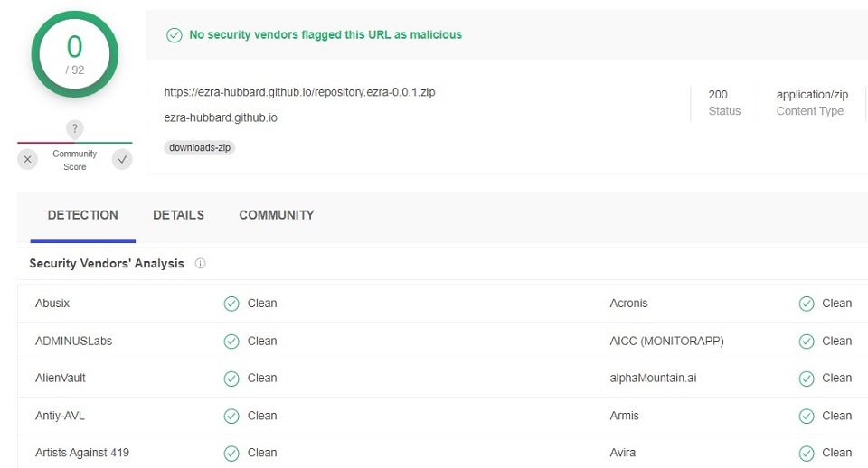Click the Clean check icon for Acronis
The height and width of the screenshot is (468, 868).
807,304
